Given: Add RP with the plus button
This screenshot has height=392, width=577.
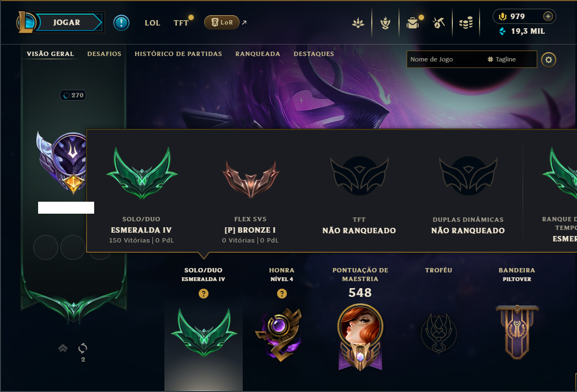Looking at the screenshot, I should point(548,16).
